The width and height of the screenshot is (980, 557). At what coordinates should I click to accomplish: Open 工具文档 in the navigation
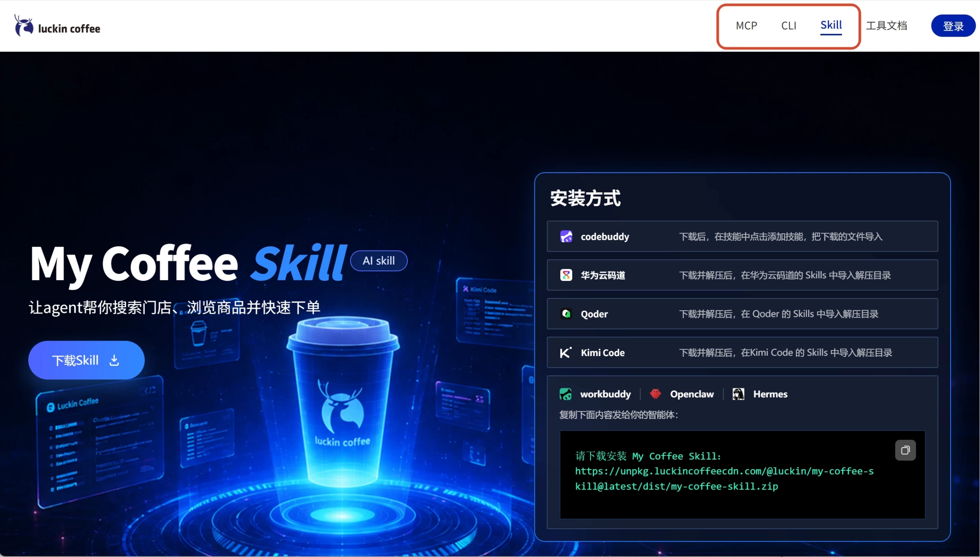tap(886, 26)
